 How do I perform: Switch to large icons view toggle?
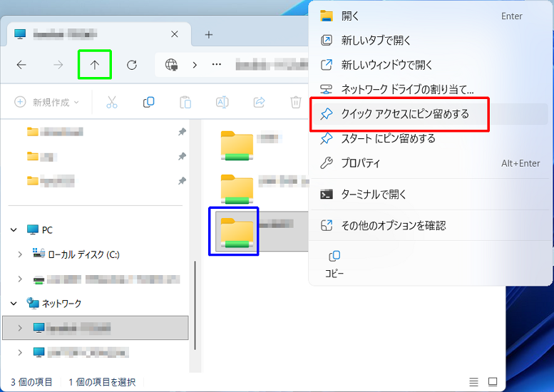(x=493, y=382)
